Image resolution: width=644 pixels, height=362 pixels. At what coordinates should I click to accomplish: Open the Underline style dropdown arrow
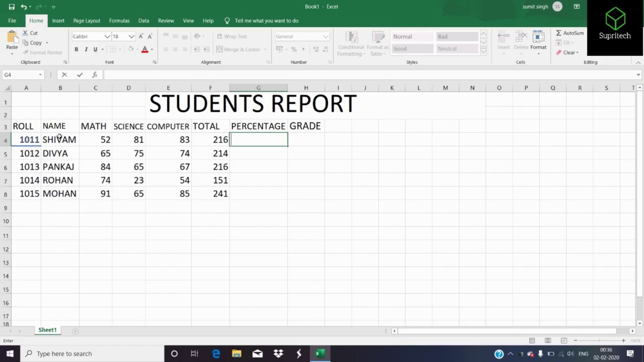click(x=102, y=49)
